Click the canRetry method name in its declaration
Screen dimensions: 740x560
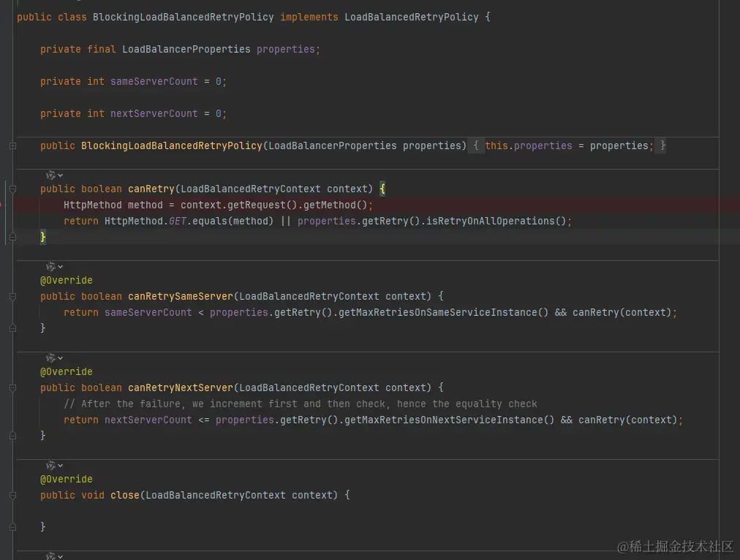pyautogui.click(x=151, y=189)
